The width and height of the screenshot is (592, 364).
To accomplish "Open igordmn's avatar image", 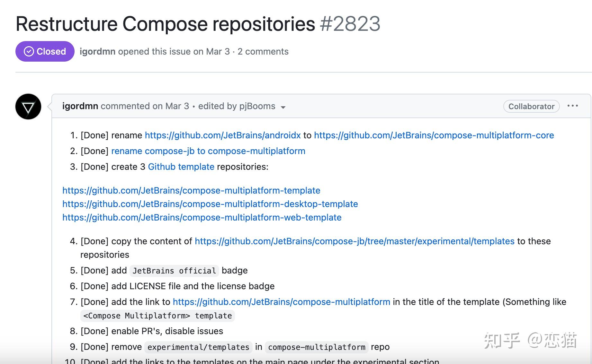I will pyautogui.click(x=28, y=106).
